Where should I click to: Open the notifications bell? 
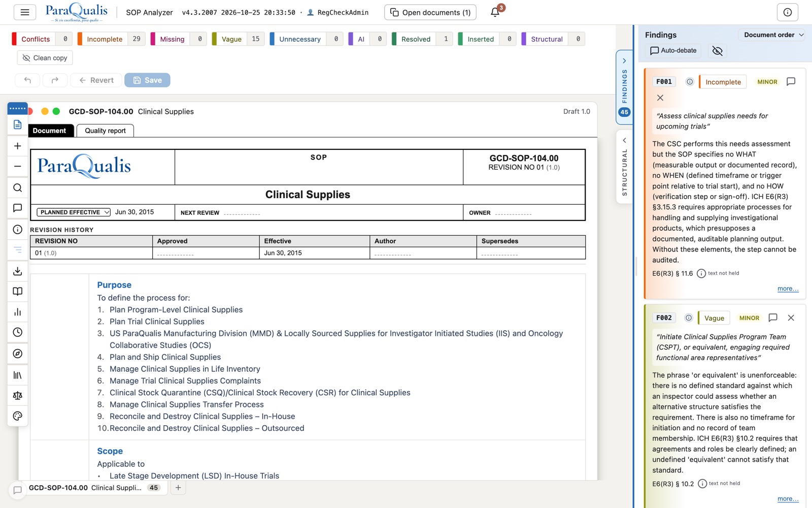point(495,12)
